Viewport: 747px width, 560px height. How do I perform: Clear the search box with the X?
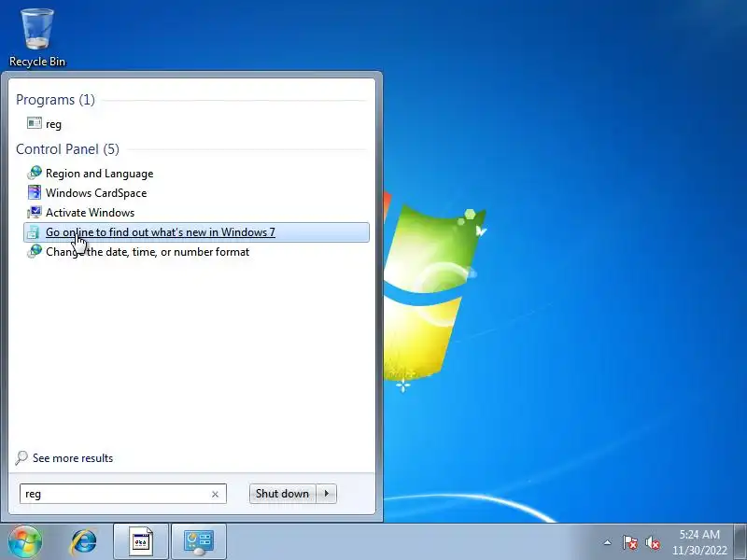coord(216,495)
